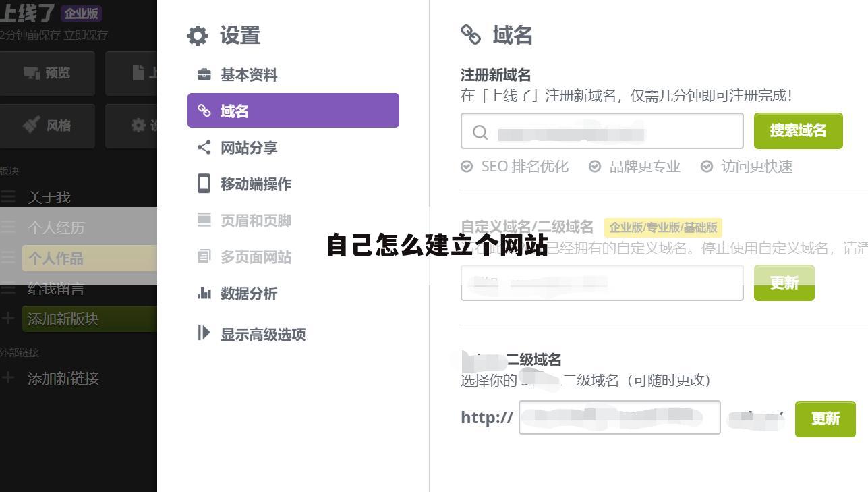868x492 pixels.
Task: Click 立即保存 to save changes
Action: tap(84, 36)
